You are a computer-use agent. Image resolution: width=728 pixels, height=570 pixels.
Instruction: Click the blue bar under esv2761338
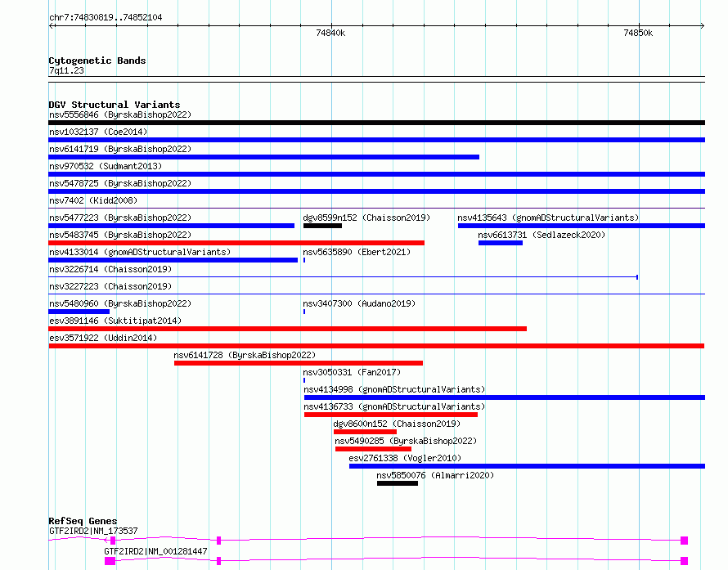tap(527, 466)
